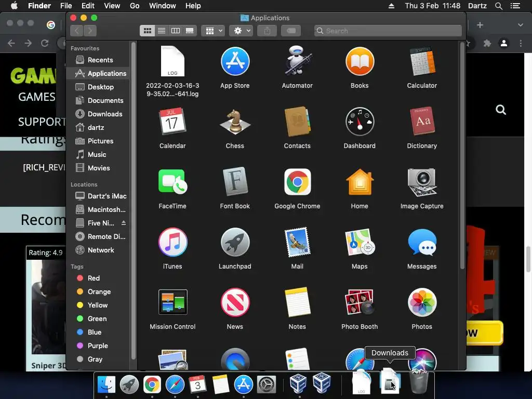Click the Edit Tags toolbar button
Image resolution: width=532 pixels, height=399 pixels.
point(291,31)
